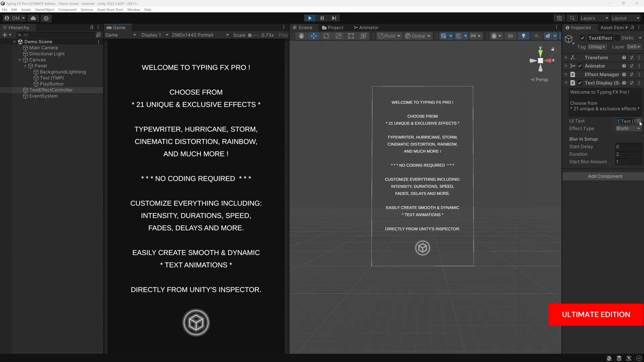The image size is (644, 362).
Task: Open the 2560x1440 Portrait resolution dropdown
Action: (200, 35)
